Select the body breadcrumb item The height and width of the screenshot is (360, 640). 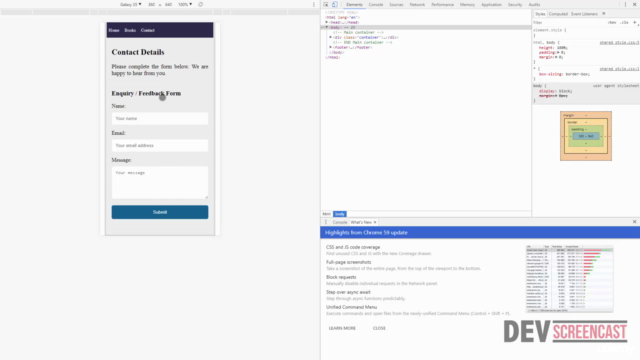340,214
